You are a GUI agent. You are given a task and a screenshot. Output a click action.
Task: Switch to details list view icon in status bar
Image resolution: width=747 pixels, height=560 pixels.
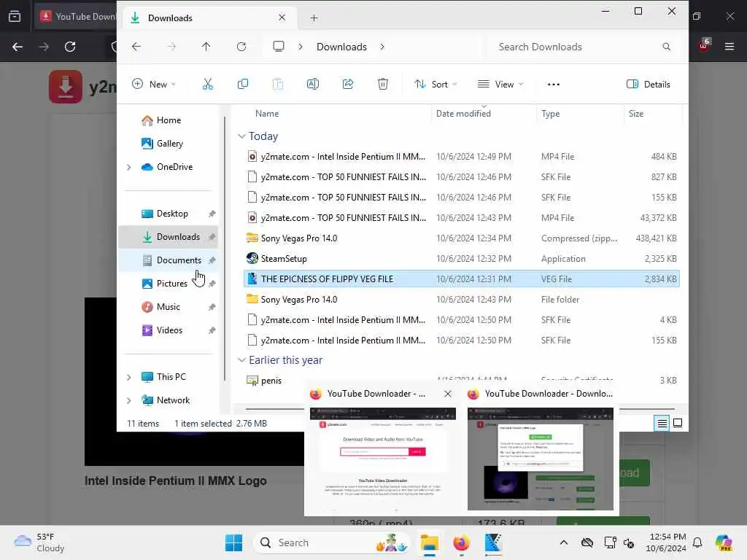662,423
